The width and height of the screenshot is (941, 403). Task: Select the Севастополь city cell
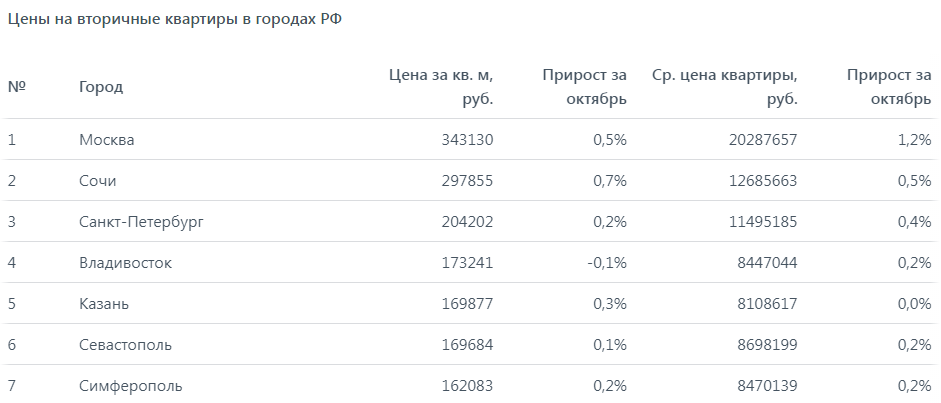pyautogui.click(x=125, y=345)
